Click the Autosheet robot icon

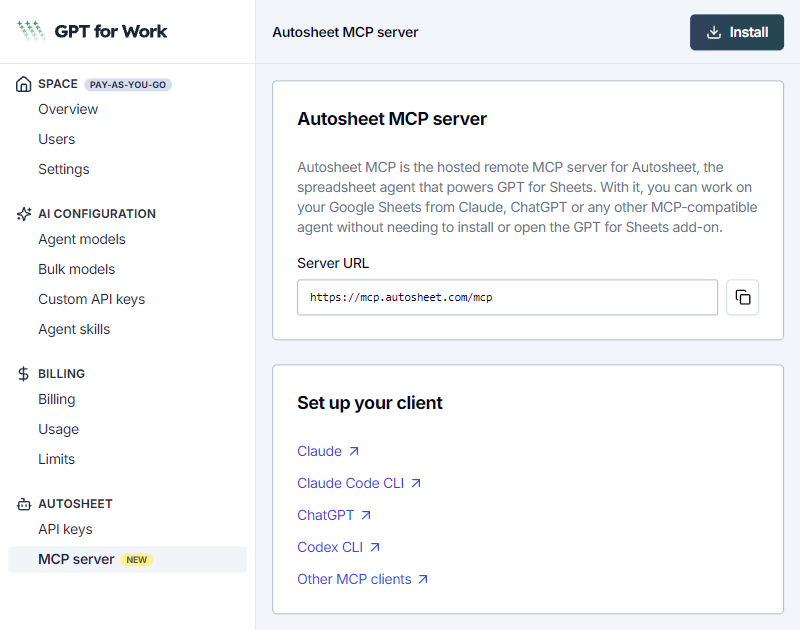tap(23, 504)
